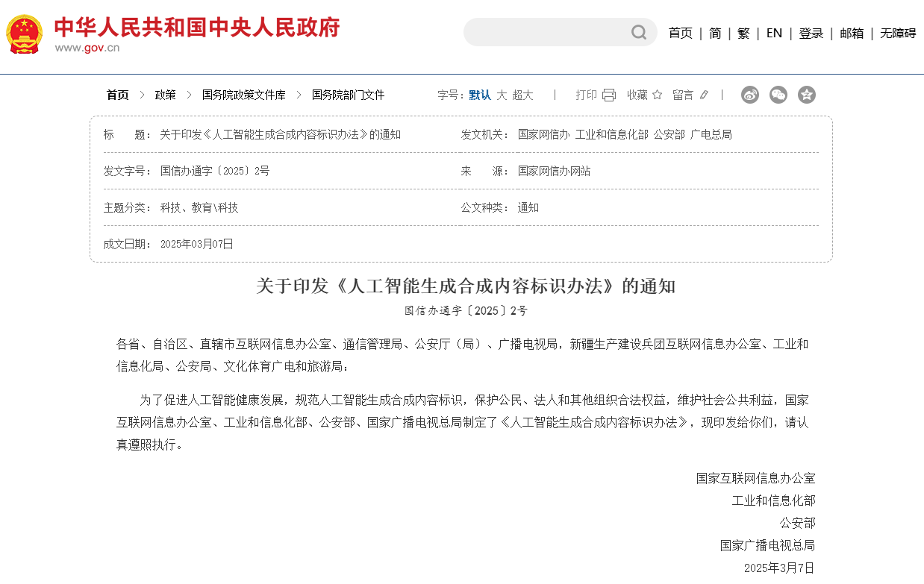Click the 登录 login link

(x=811, y=33)
